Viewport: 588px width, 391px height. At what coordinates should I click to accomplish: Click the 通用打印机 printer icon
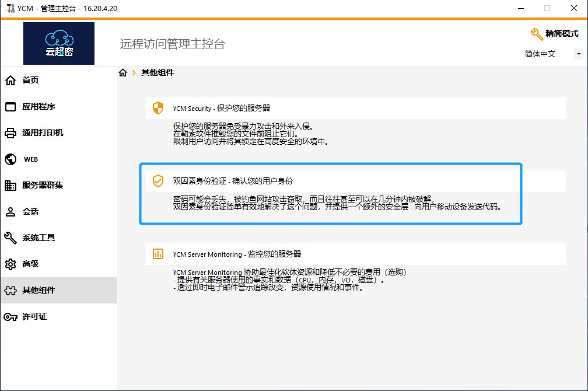pos(10,133)
